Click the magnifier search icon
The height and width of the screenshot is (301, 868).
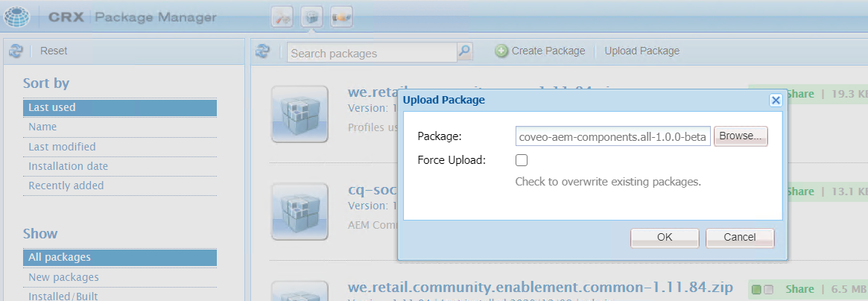tap(465, 52)
